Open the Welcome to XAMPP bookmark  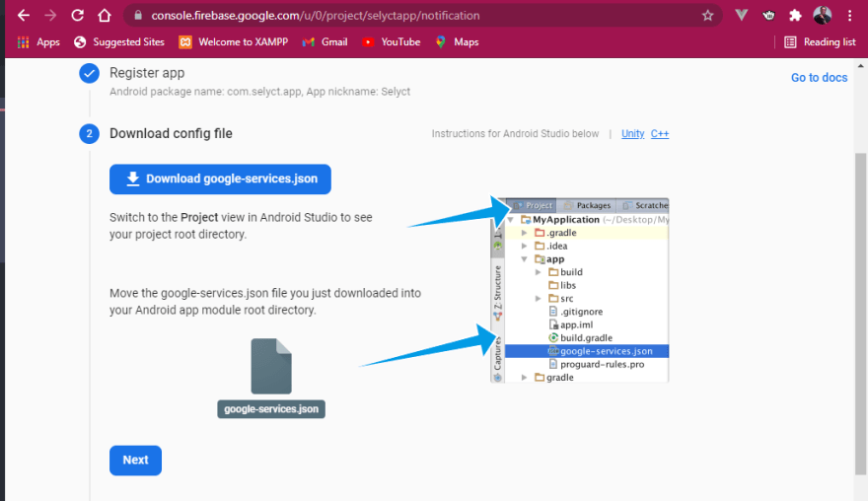pos(233,42)
